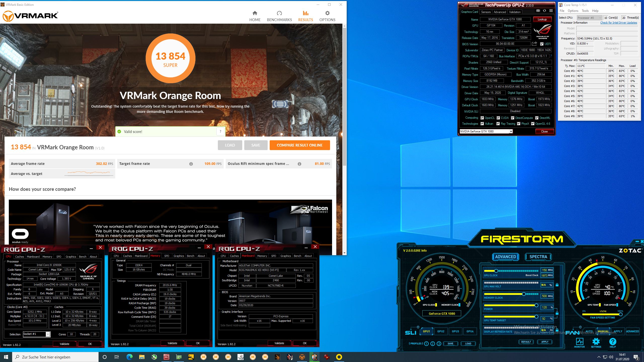Open GPU-Z hamburger menu
Viewport: 644px width, 362px height.
click(x=551, y=11)
